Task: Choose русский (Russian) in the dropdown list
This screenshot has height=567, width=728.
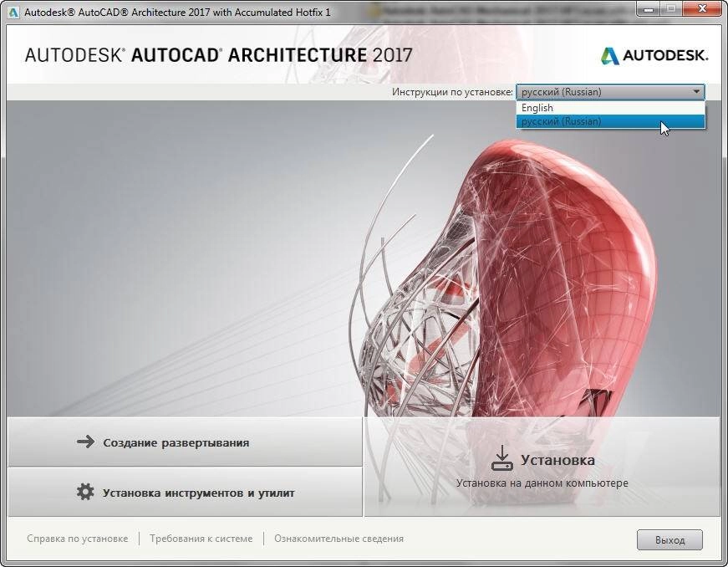Action: [610, 121]
